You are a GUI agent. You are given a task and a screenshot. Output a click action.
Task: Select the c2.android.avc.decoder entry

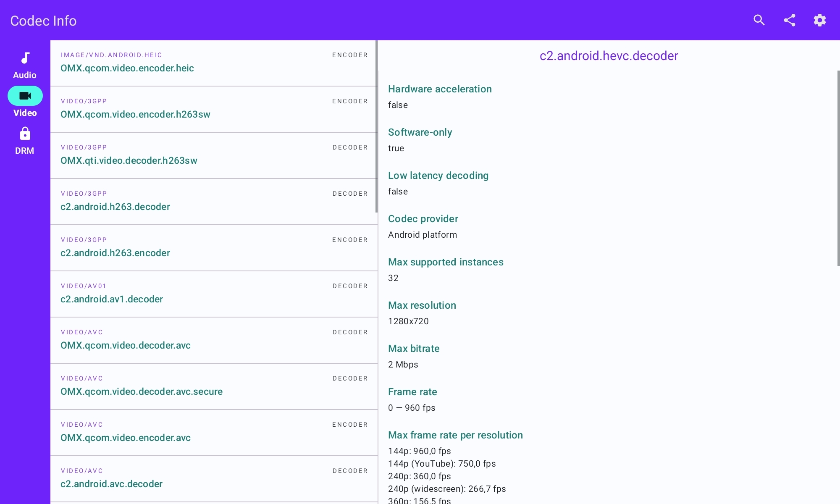coord(214,479)
